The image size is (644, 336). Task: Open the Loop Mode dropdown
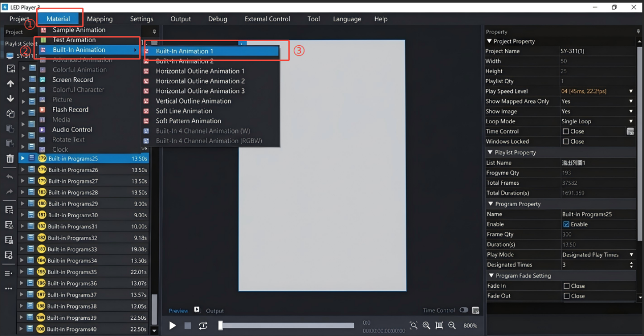tap(631, 121)
